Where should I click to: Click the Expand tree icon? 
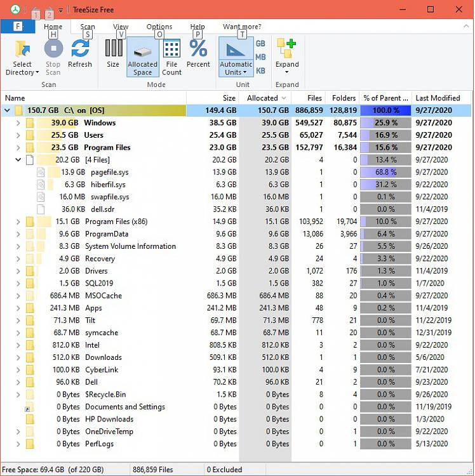[286, 48]
